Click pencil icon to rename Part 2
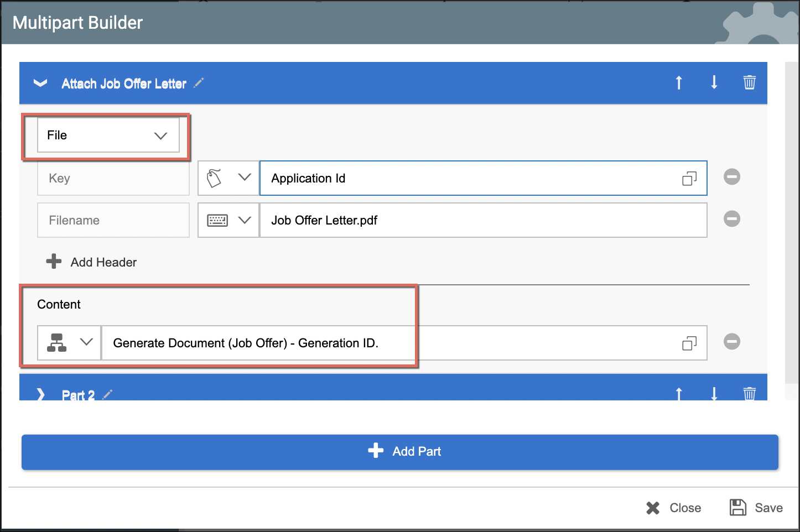 click(107, 394)
